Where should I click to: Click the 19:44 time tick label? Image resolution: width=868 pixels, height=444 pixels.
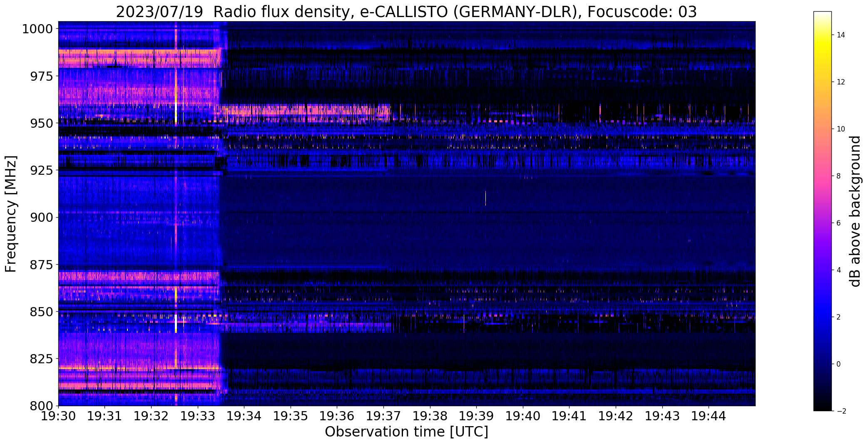point(709,416)
